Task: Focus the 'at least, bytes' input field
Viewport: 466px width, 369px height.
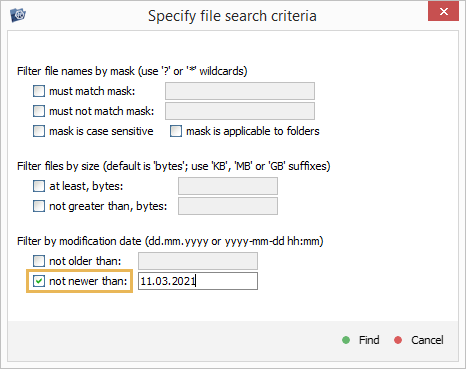Action: 228,186
